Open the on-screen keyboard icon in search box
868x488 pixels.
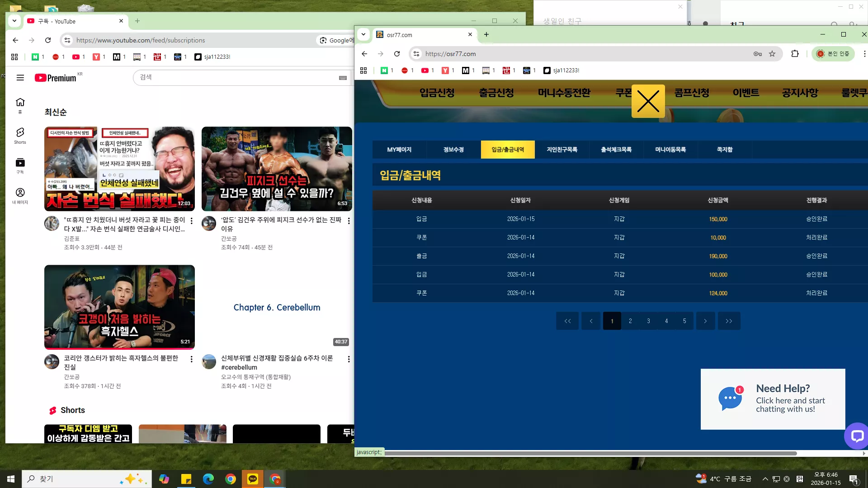click(343, 78)
